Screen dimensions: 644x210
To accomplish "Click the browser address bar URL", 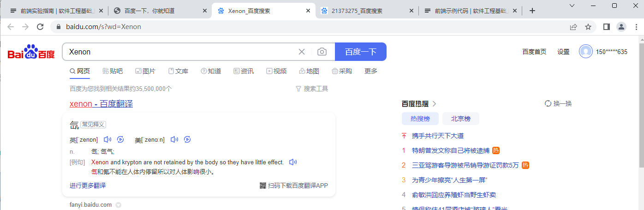I will (103, 27).
